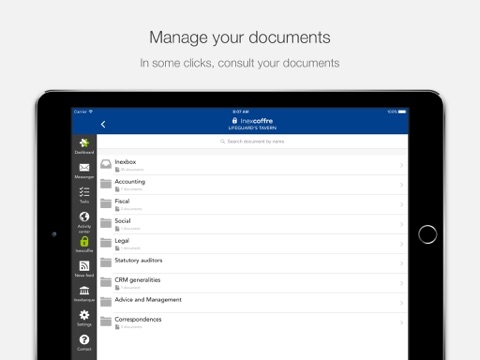Click the Legal folder icon
The image size is (480, 360).
106,243
